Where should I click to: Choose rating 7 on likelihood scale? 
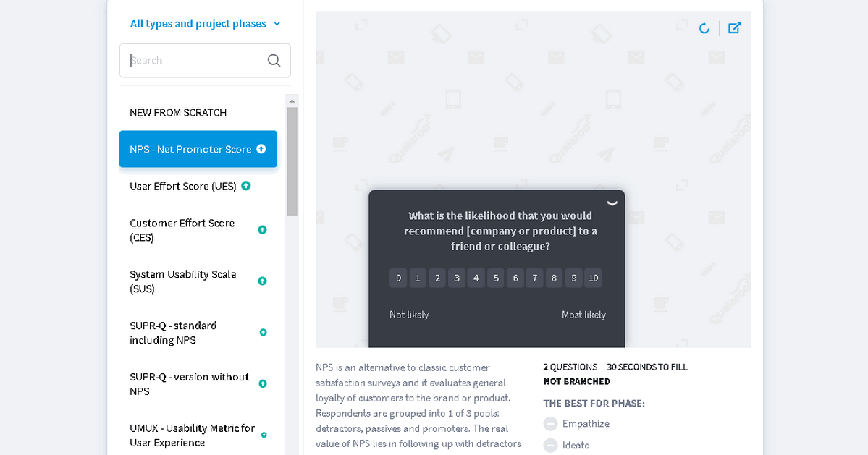click(534, 278)
